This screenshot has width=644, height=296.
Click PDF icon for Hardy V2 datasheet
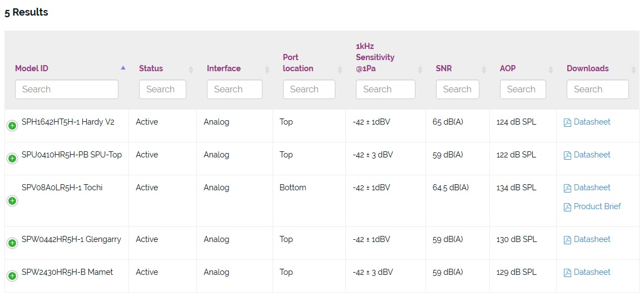[x=567, y=122]
